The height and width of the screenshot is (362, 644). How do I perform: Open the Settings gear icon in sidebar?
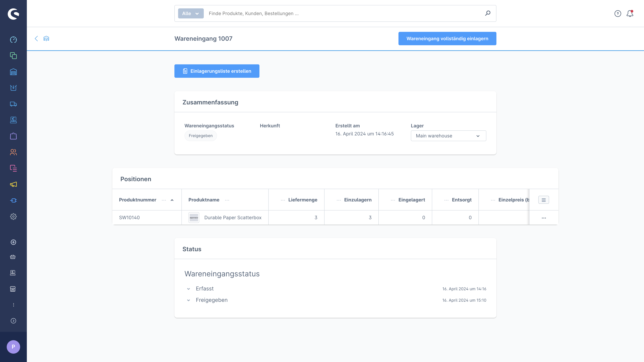[13, 216]
